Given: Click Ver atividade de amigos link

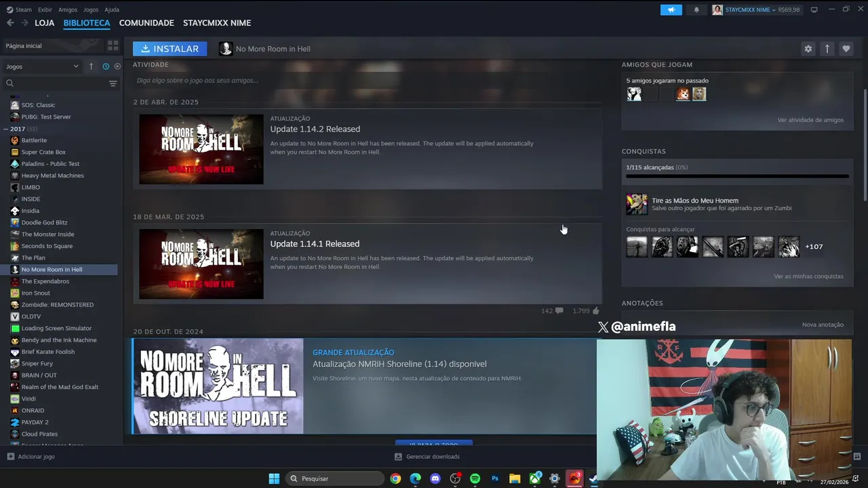Looking at the screenshot, I should click(x=810, y=120).
